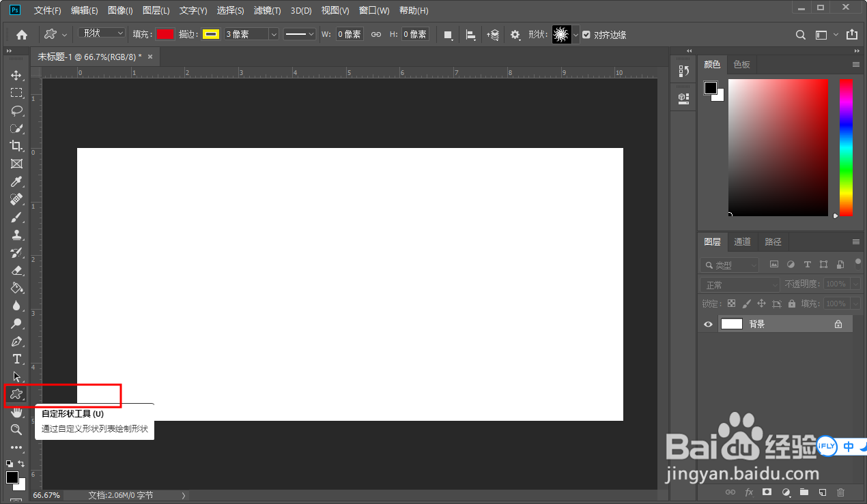Open the stroke line style dropdown
This screenshot has height=504, width=867.
(300, 34)
